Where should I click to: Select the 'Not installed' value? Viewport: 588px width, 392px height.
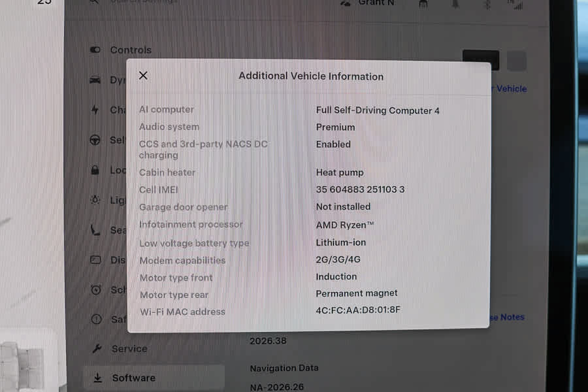pyautogui.click(x=343, y=206)
